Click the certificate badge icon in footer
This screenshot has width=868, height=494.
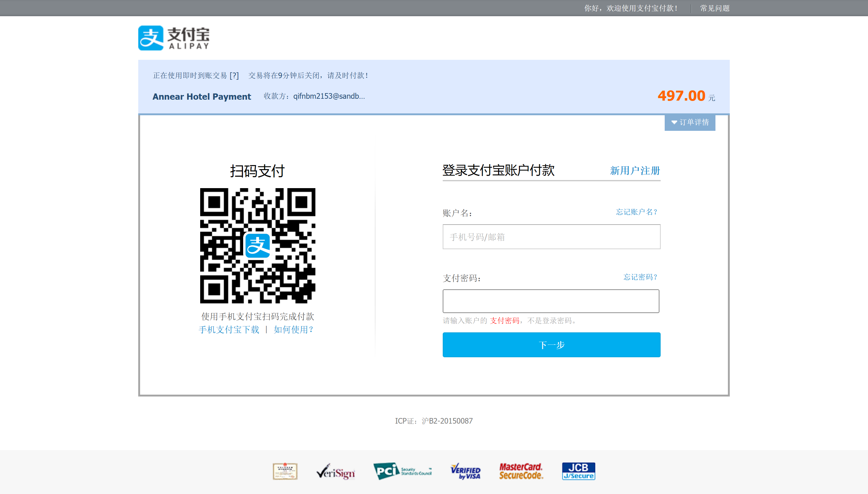[285, 471]
